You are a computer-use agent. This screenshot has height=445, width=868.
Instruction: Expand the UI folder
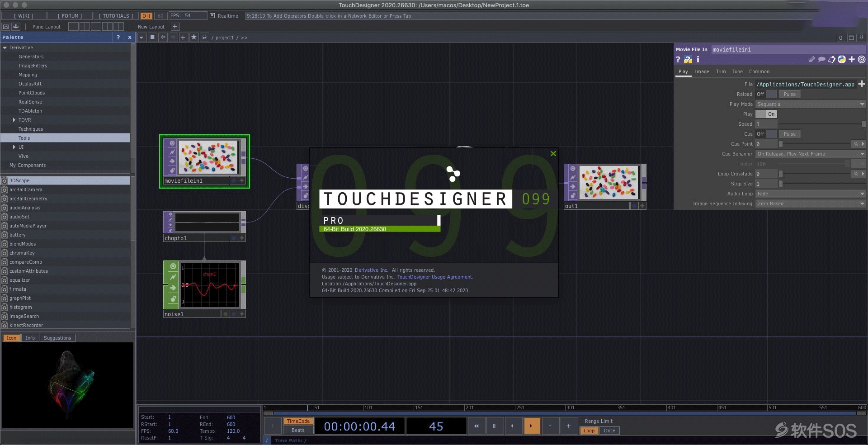(x=14, y=147)
